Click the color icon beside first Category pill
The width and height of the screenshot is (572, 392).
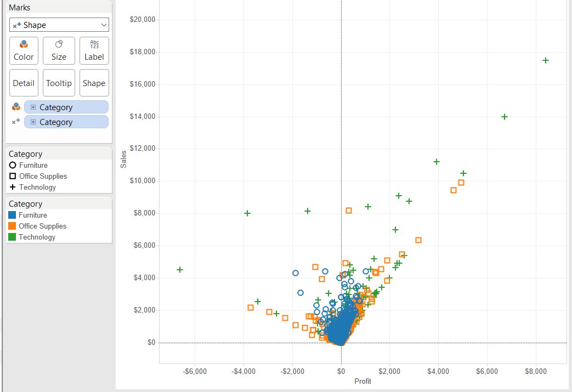(16, 107)
